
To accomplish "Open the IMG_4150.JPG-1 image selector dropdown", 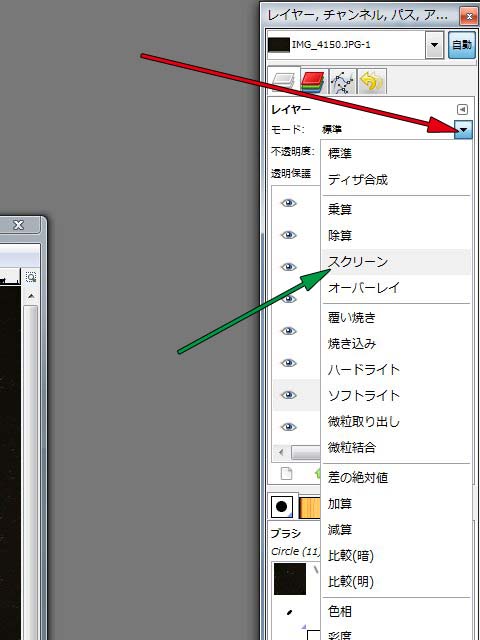I will tap(434, 44).
